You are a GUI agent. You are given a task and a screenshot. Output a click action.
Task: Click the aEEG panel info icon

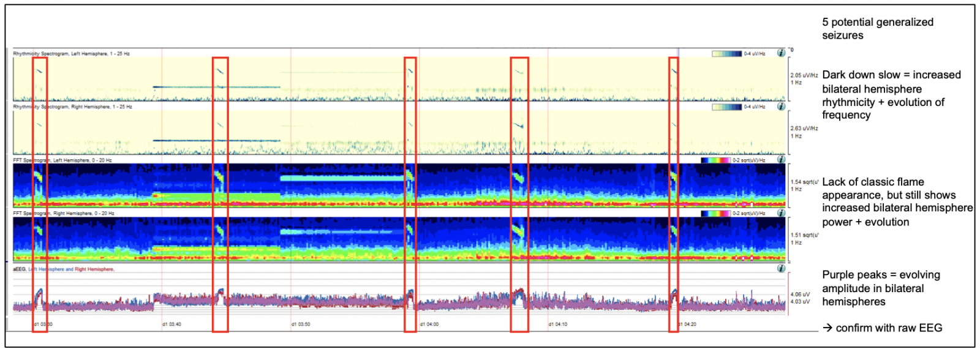click(781, 268)
